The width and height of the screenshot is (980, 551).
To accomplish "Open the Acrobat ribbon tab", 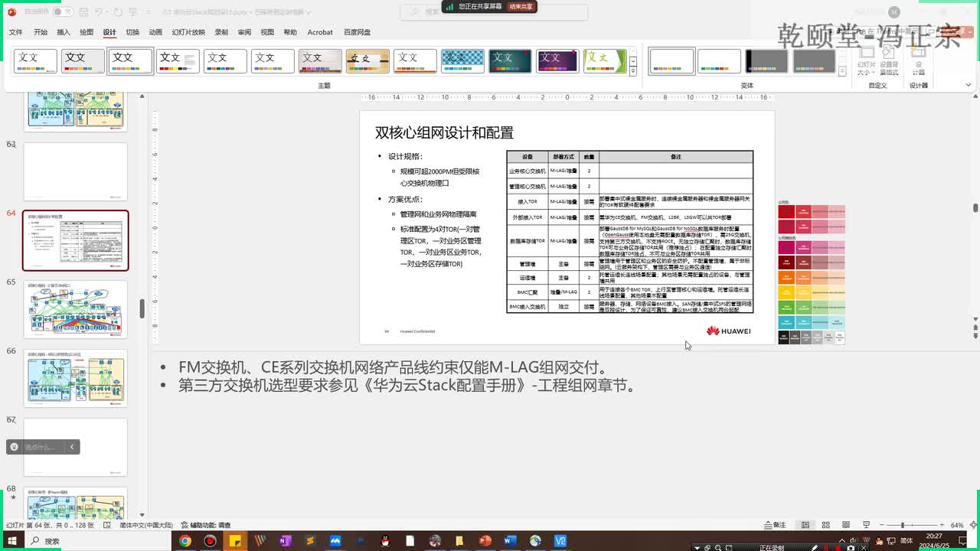I will 320,32.
